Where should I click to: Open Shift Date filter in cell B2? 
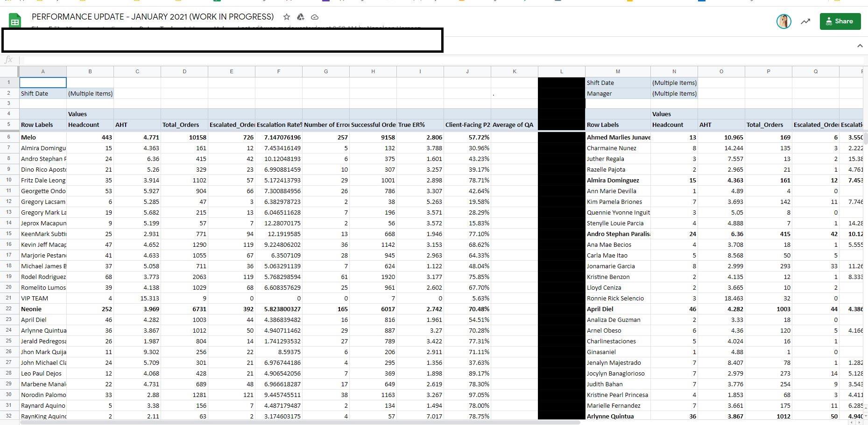tap(90, 93)
